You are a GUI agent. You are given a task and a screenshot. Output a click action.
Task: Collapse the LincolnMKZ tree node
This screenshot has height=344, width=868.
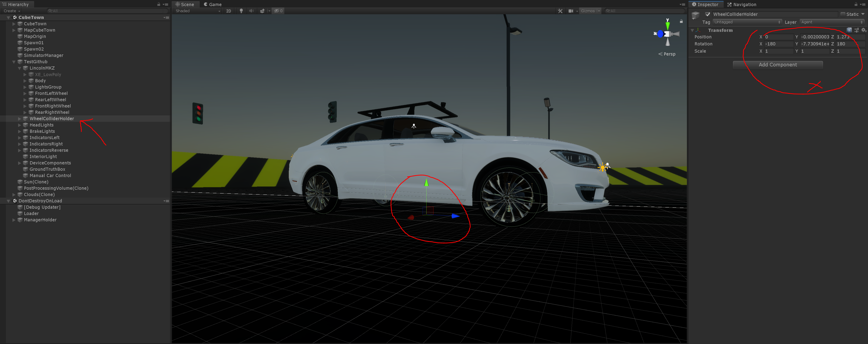click(x=19, y=68)
